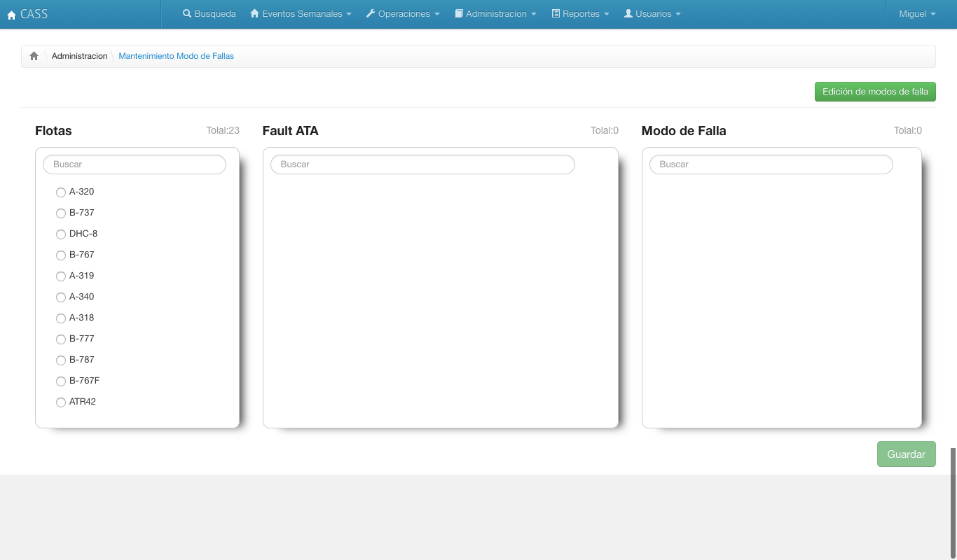The image size is (957, 560).
Task: Click the Fault ATA panel heading
Action: [x=290, y=131]
